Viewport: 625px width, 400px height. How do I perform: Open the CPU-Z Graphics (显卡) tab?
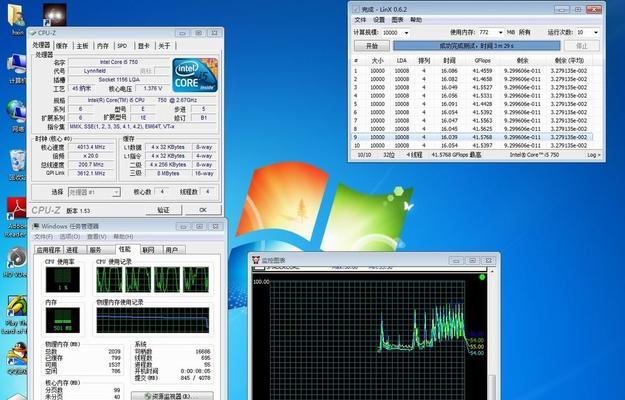pyautogui.click(x=143, y=46)
